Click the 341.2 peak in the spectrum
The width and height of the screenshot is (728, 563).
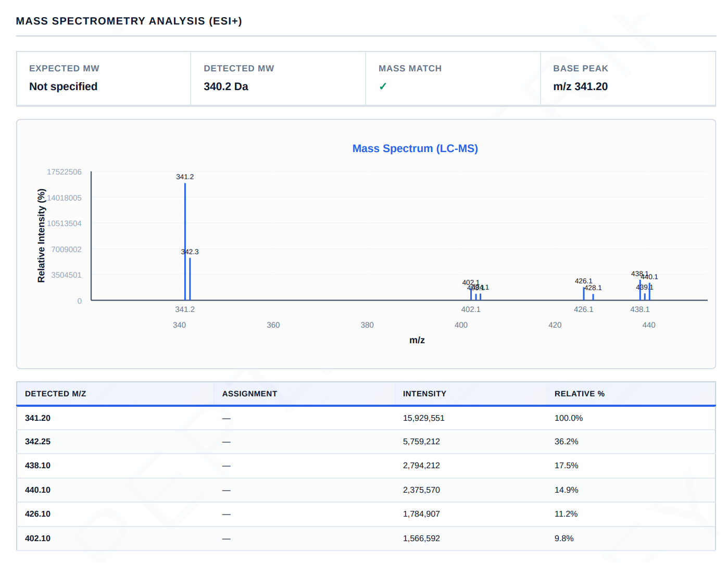point(185,241)
